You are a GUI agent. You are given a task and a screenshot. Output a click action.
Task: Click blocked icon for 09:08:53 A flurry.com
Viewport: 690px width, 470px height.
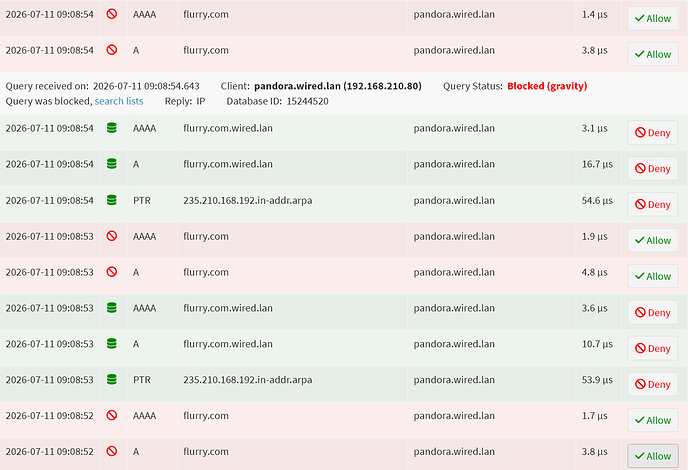112,272
